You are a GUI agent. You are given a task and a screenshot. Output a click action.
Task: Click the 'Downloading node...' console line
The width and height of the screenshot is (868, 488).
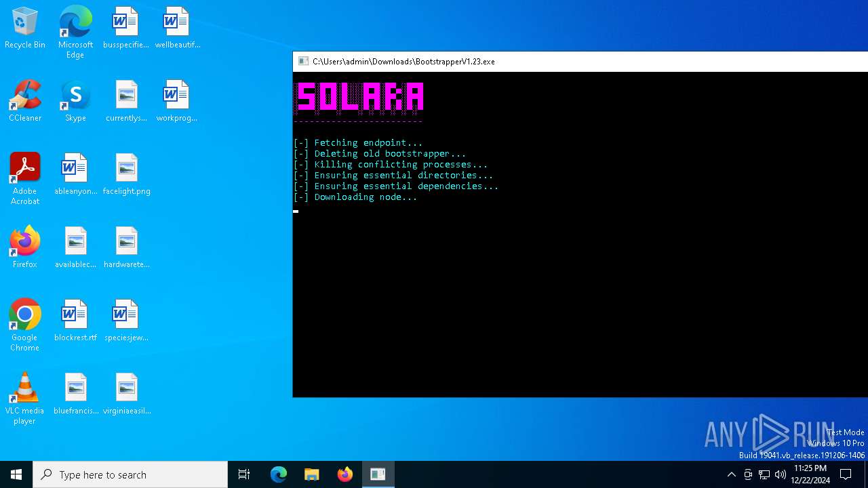(355, 197)
